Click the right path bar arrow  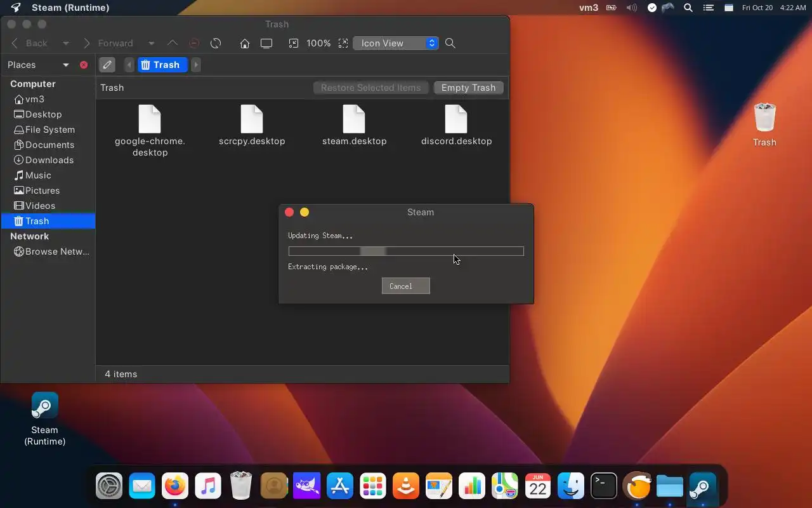click(x=196, y=65)
